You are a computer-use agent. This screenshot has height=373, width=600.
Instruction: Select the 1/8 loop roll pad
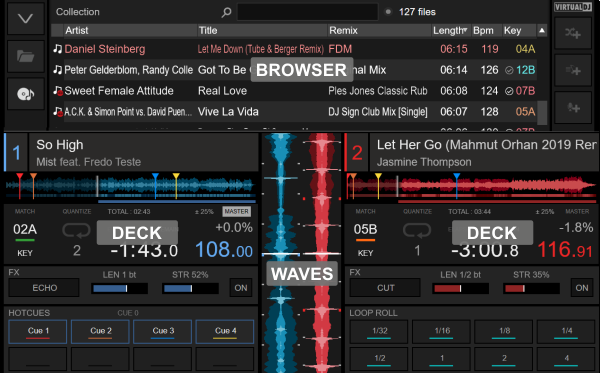pyautogui.click(x=504, y=331)
